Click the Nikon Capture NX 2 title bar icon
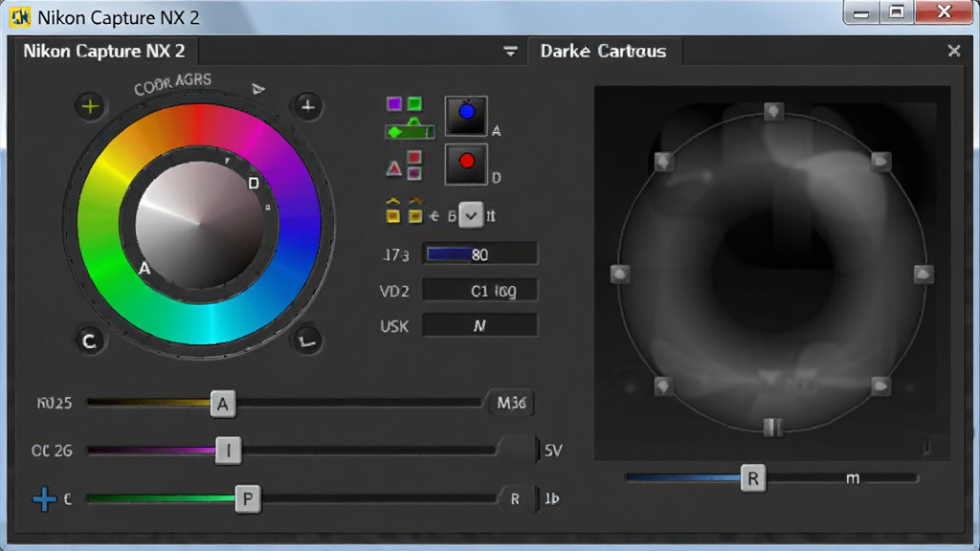 (x=20, y=17)
